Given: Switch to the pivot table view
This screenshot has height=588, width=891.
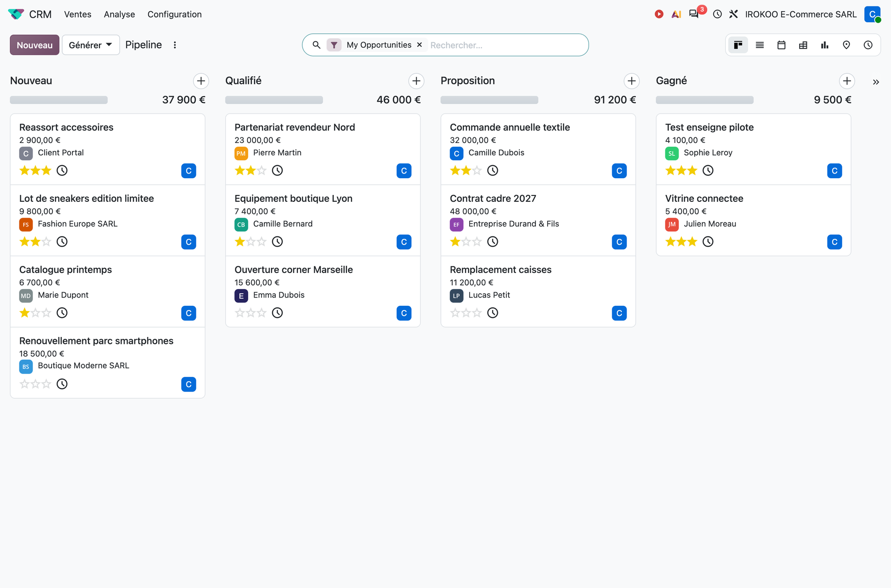Looking at the screenshot, I should (803, 45).
